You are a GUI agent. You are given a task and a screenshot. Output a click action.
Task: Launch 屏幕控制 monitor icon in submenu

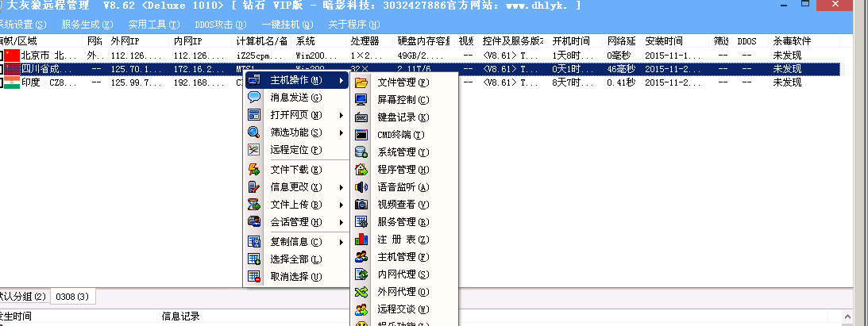361,100
